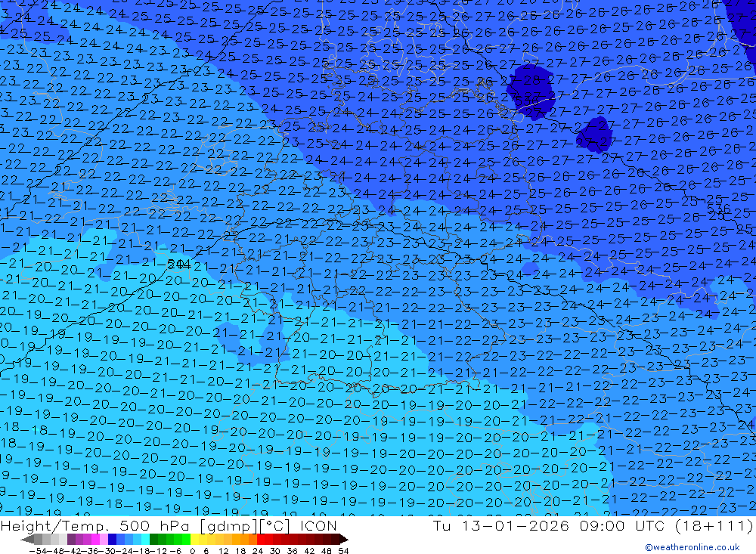Click the 'ICON' model name in title
The width and height of the screenshot is (756, 554).
point(318,525)
